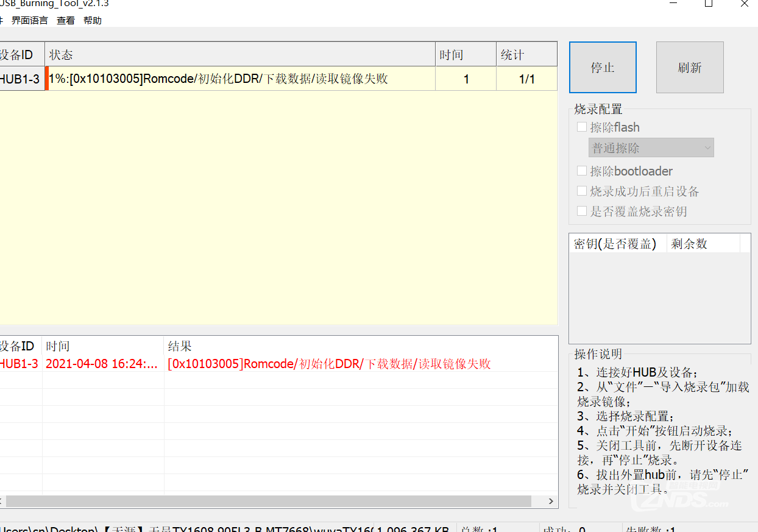Open the 帮助 menu
This screenshot has width=758, height=532.
(93, 20)
